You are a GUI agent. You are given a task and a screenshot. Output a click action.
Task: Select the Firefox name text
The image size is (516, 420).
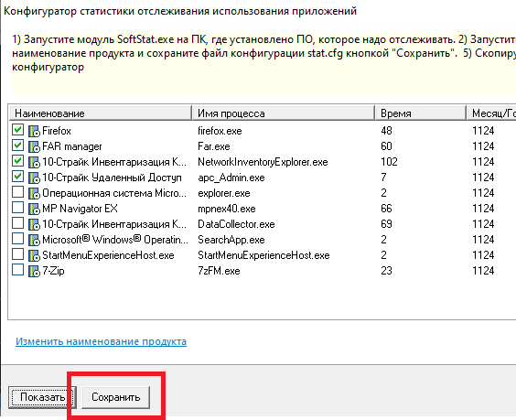(57, 131)
